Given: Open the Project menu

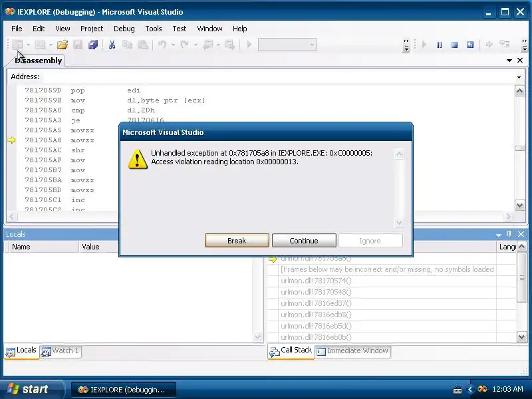Looking at the screenshot, I should pyautogui.click(x=92, y=29).
